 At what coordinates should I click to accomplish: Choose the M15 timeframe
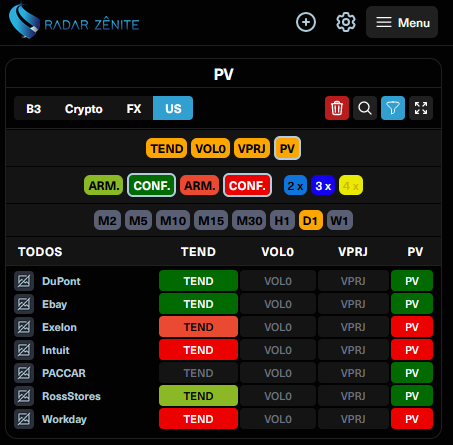click(x=211, y=220)
